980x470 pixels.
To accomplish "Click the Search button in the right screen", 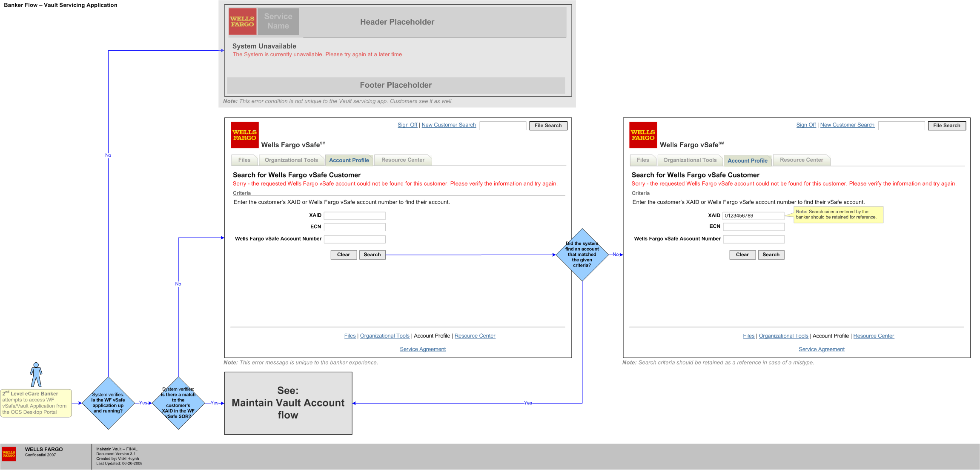I will pos(771,255).
